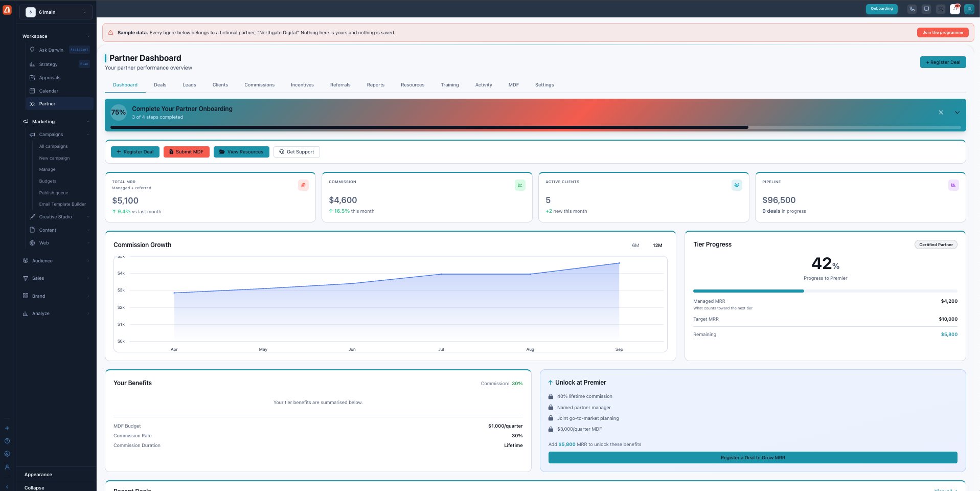Collapse the sidebar with Collapse
Viewport: 980px width, 491px height.
(x=34, y=487)
